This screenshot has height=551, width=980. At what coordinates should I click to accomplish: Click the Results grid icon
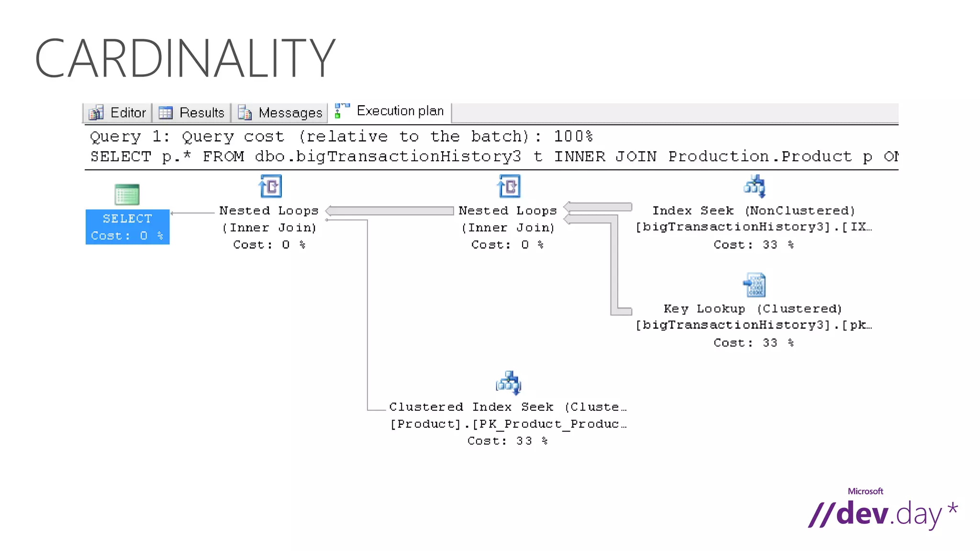tap(166, 113)
